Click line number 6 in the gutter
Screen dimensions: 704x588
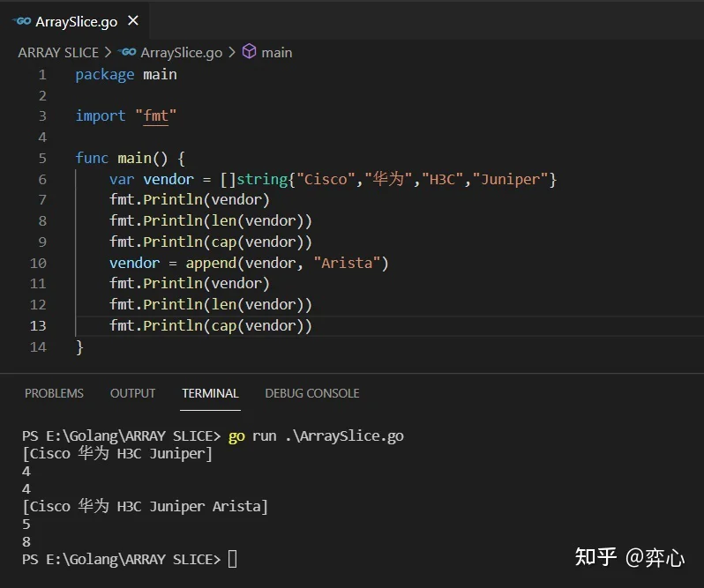[42, 180]
